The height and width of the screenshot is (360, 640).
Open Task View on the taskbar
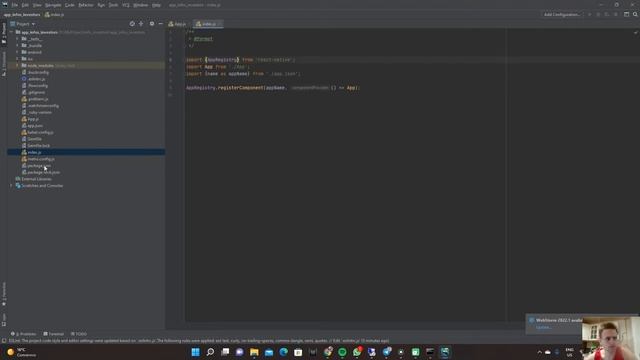225,352
